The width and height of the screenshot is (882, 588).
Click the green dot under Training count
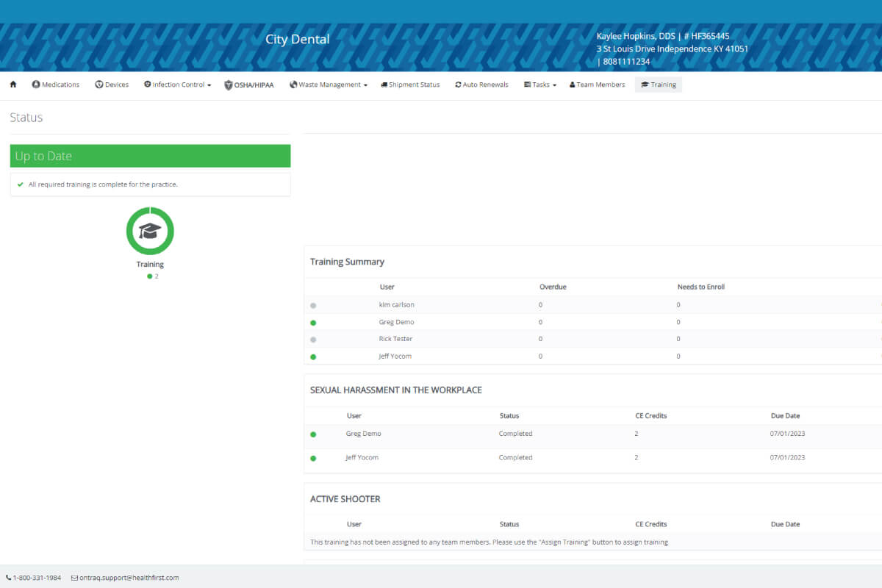click(149, 276)
